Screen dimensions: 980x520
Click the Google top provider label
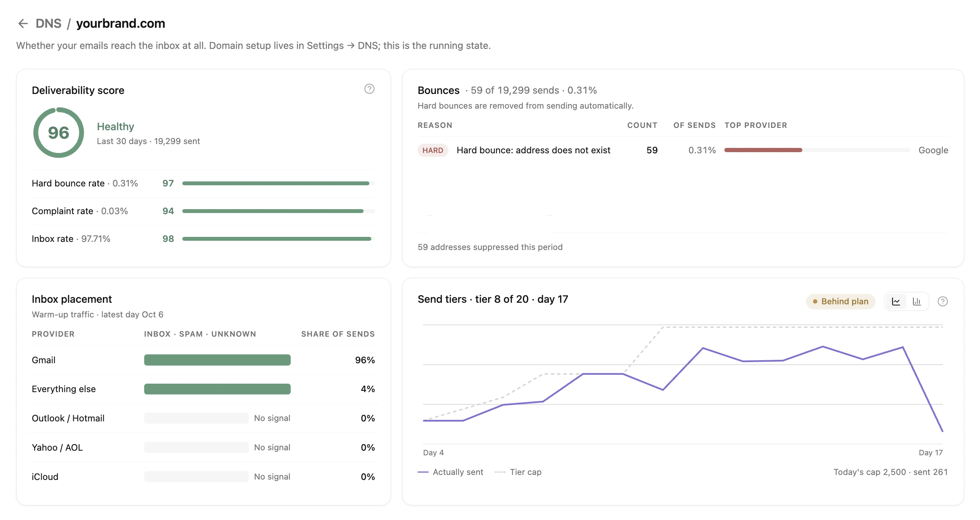tap(933, 150)
